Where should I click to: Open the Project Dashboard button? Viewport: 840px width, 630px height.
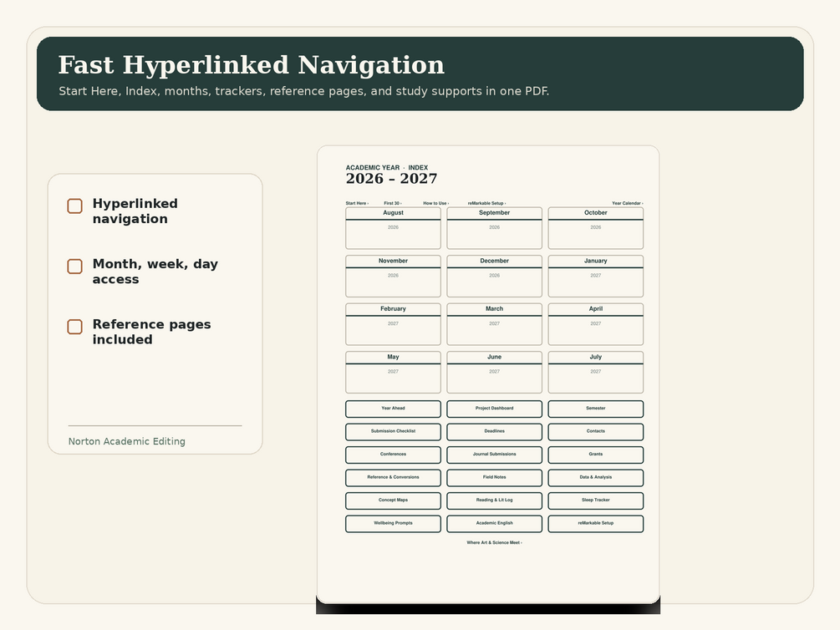pos(495,409)
